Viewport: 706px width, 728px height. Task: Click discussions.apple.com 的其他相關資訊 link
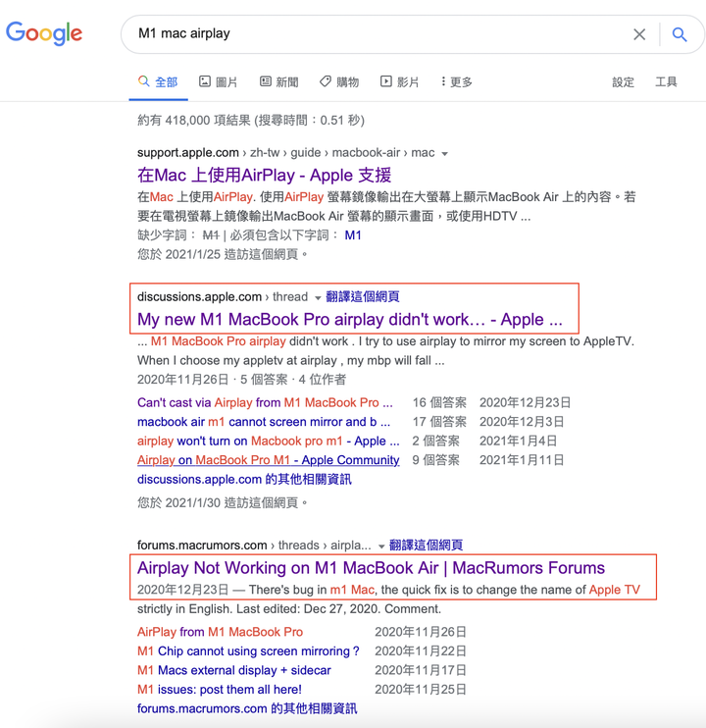point(244,479)
